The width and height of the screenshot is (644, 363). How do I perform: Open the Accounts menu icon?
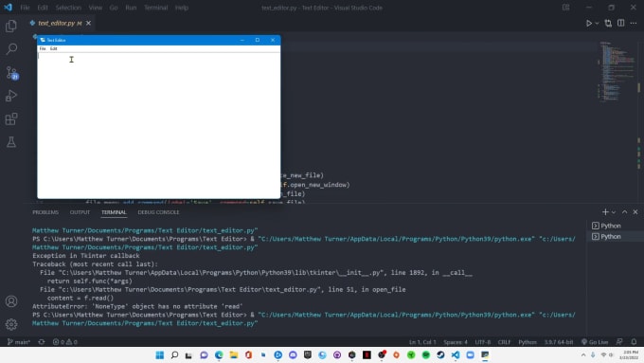[x=11, y=301]
